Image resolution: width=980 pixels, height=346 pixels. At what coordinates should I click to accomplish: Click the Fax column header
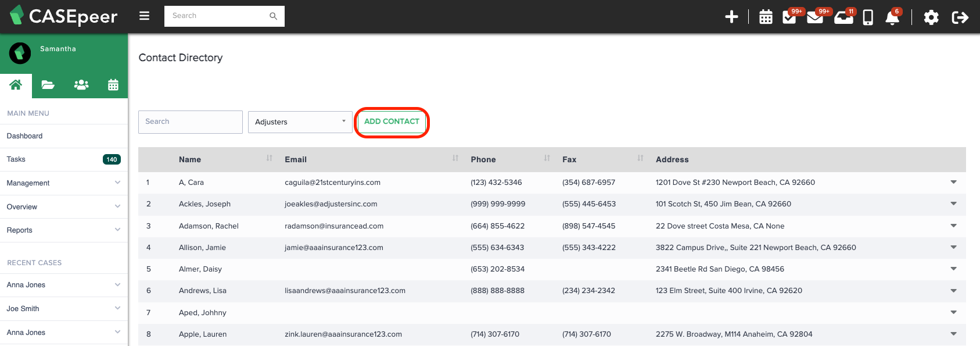(569, 159)
